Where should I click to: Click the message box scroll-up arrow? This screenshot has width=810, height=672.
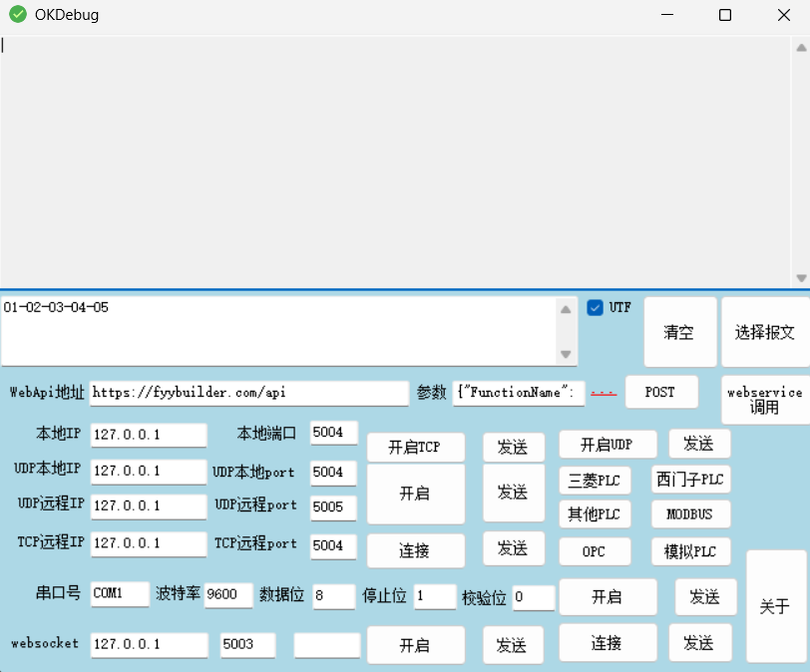point(567,309)
